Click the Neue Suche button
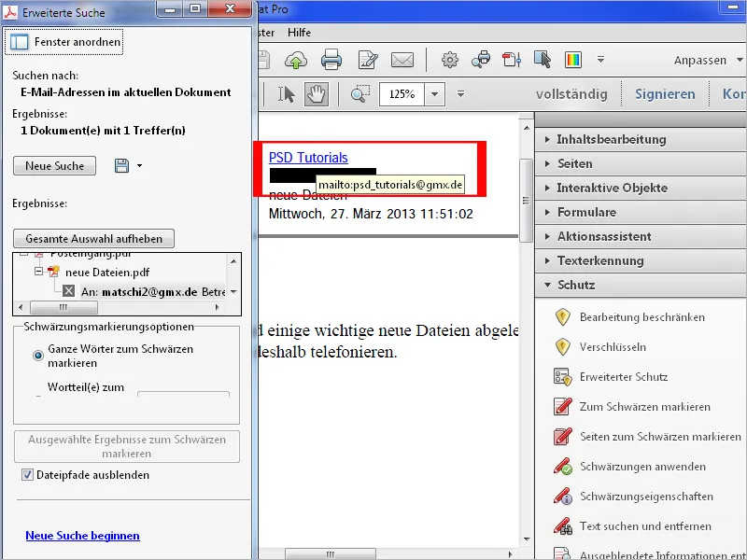This screenshot has height=560, width=747. (x=54, y=166)
